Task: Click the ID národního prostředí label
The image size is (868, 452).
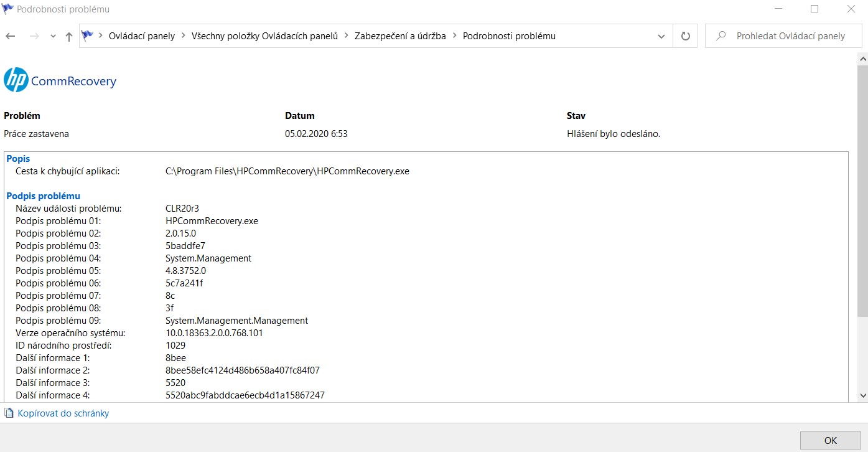Action: (64, 346)
